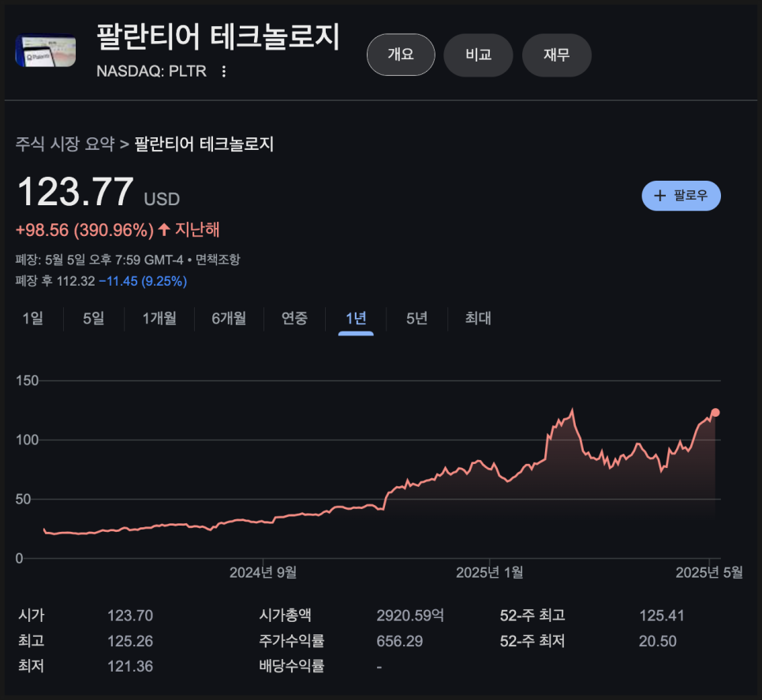Click the 2025년 1월 axis label
Screen dimensions: 762x700
pos(489,573)
